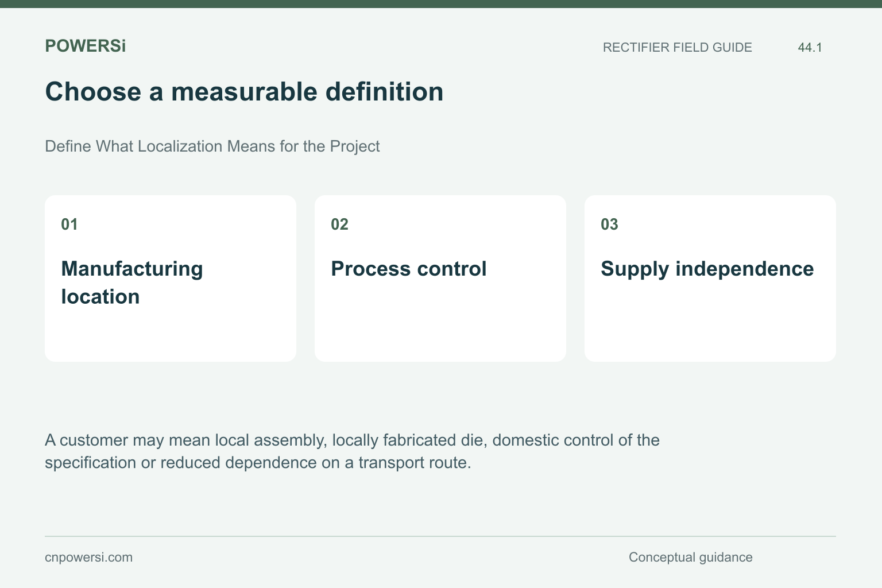Image resolution: width=882 pixels, height=588 pixels.
Task: Select the RECTIFIER FIELD GUIDE header text
Action: tap(677, 48)
